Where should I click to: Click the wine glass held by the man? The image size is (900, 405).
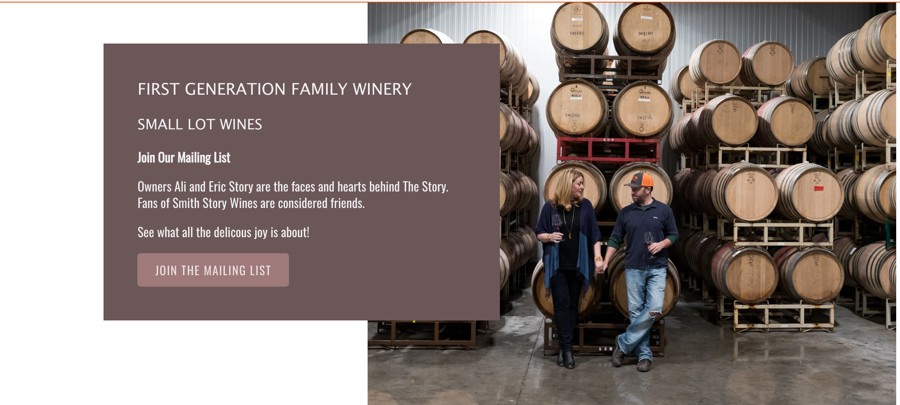tap(649, 240)
